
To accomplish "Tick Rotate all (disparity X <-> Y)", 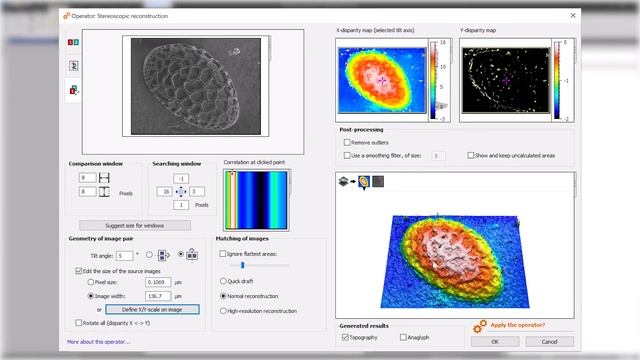I will [x=79, y=323].
